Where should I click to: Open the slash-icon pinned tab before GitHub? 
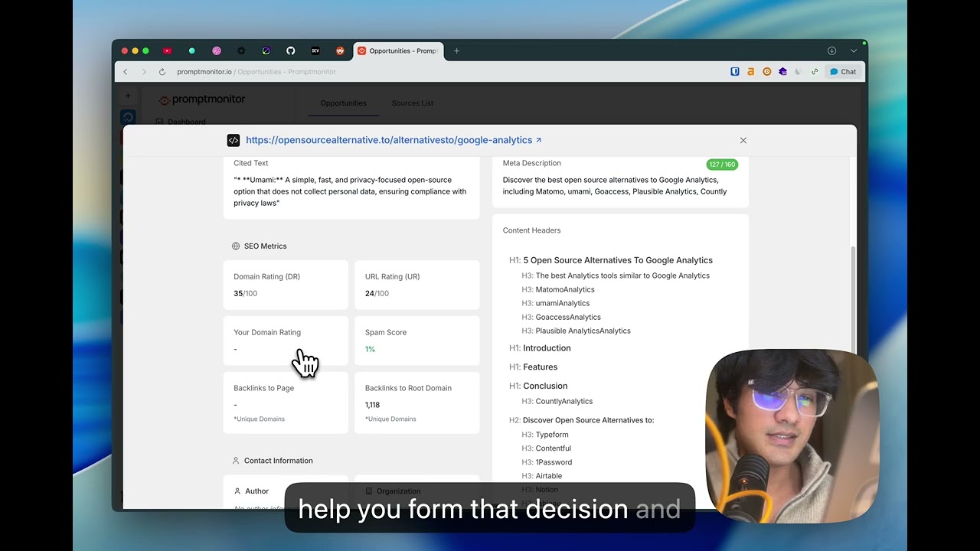point(266,51)
